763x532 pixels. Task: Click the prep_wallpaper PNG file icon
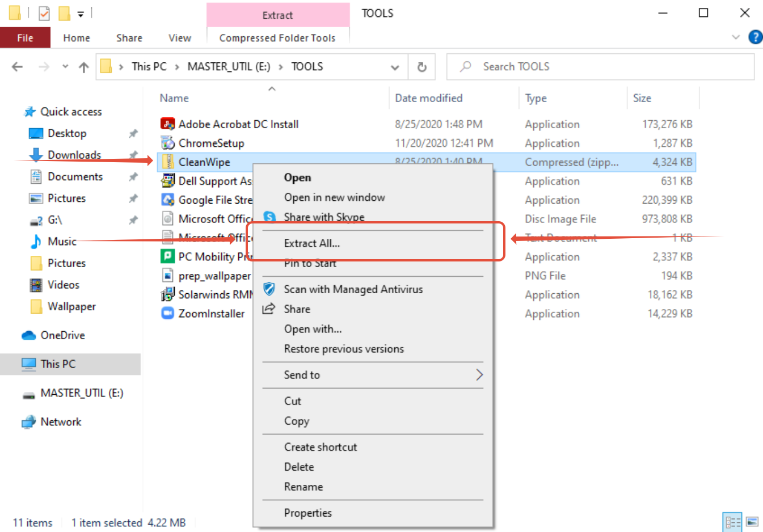click(x=167, y=276)
